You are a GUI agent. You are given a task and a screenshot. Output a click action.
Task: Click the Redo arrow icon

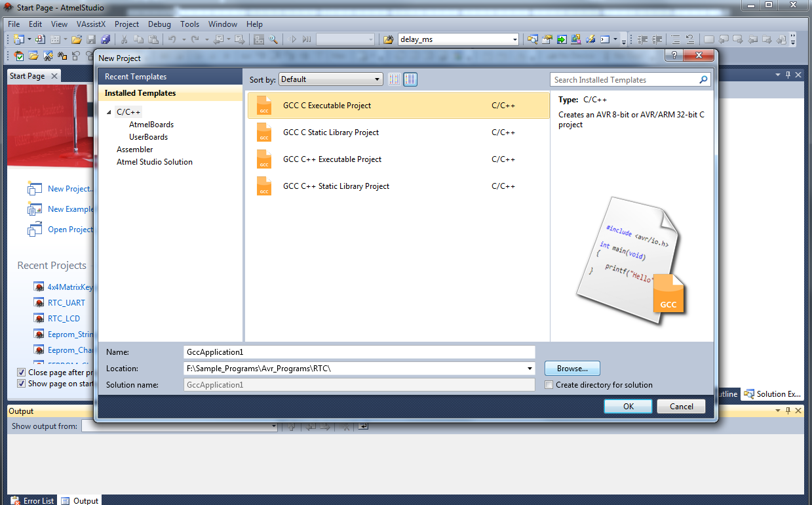pos(195,39)
